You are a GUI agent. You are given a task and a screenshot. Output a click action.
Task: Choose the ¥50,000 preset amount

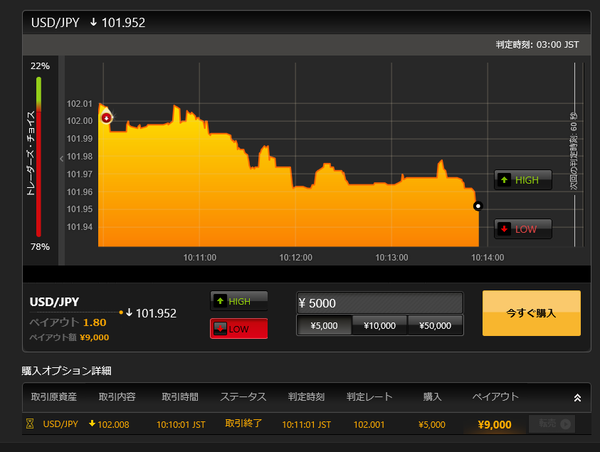(435, 326)
